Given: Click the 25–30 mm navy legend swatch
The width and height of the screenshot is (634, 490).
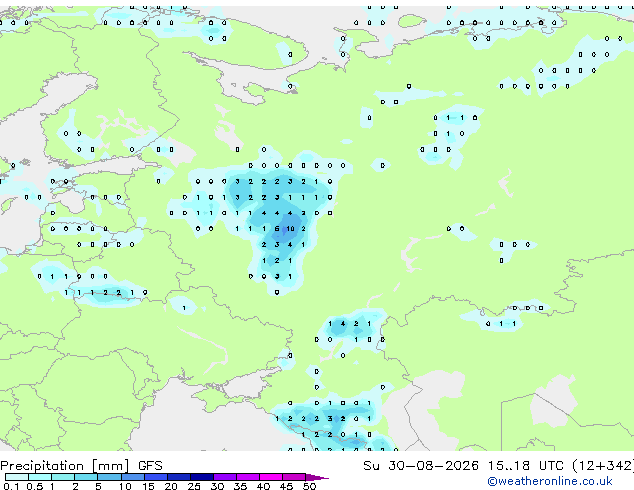Looking at the screenshot, I should point(202,477).
